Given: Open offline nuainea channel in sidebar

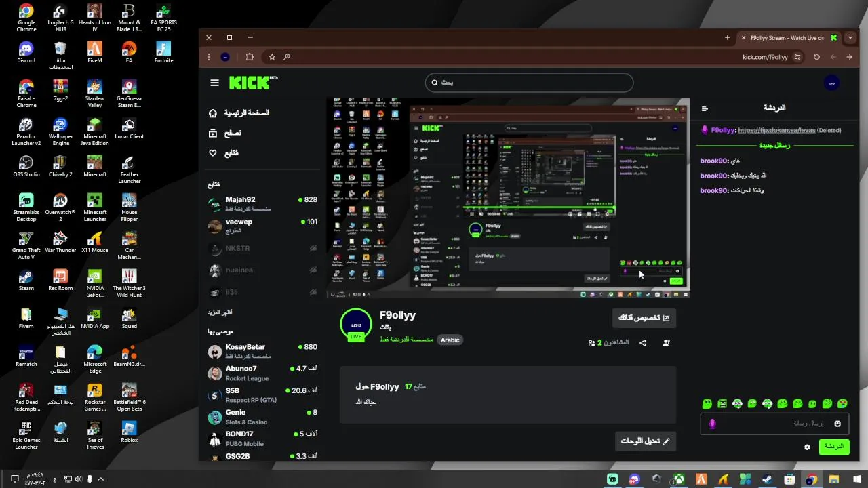Looking at the screenshot, I should tap(263, 270).
